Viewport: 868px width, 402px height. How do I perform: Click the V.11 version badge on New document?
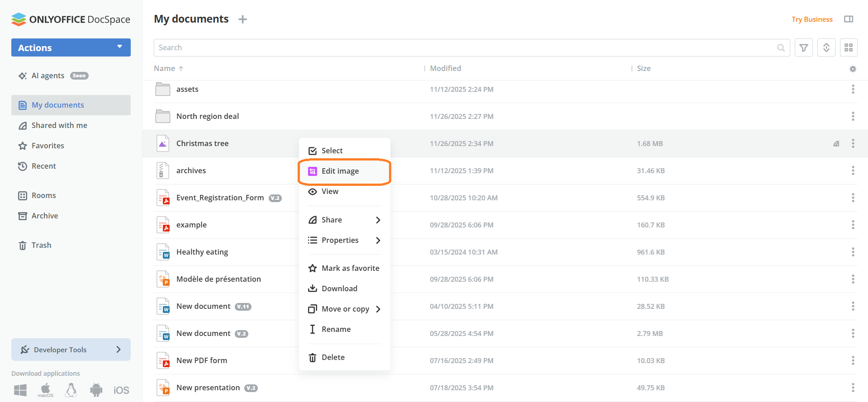[x=243, y=307]
